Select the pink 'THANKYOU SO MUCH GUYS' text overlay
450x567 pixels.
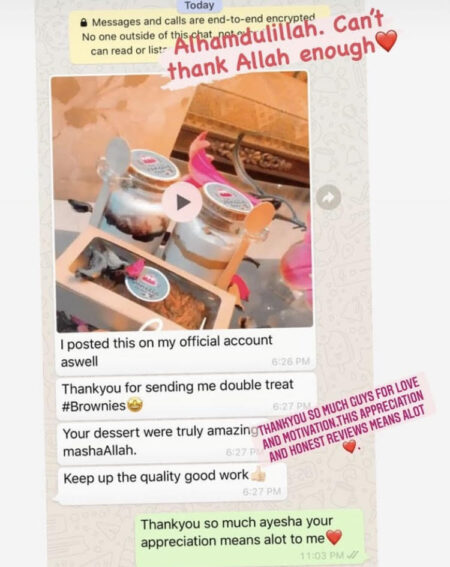[343, 420]
